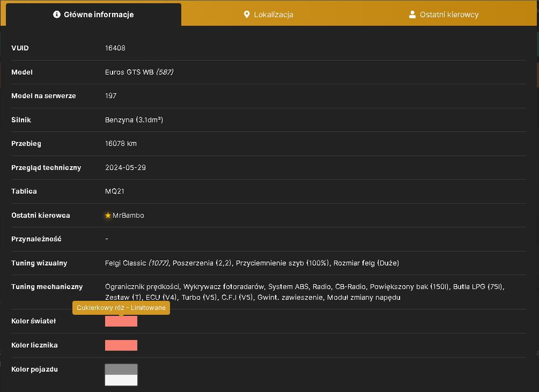Screen dimensions: 539x392
Task: Click the Cukierkowy róż - Limitowane tooltip
Action: point(121,308)
